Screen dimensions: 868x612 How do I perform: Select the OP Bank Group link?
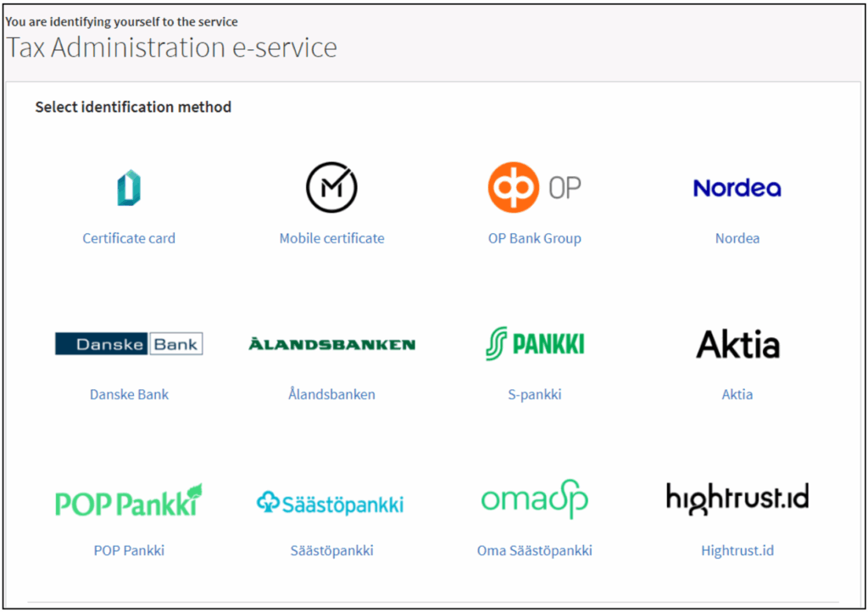[535, 238]
